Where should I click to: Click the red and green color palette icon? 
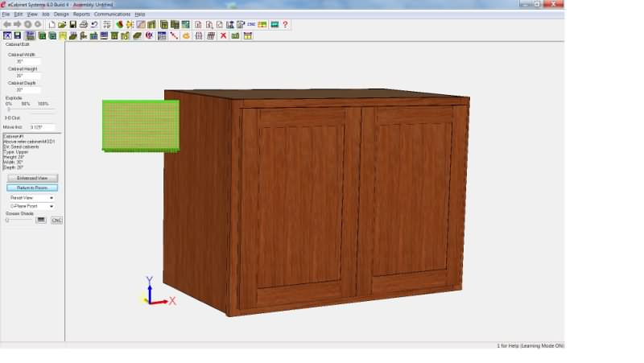click(x=119, y=25)
